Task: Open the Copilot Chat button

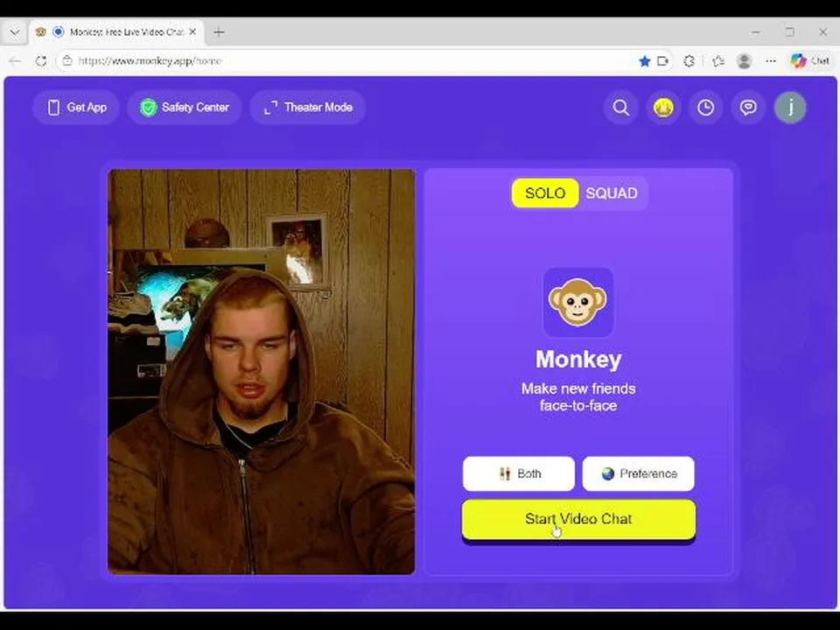Action: click(x=810, y=61)
